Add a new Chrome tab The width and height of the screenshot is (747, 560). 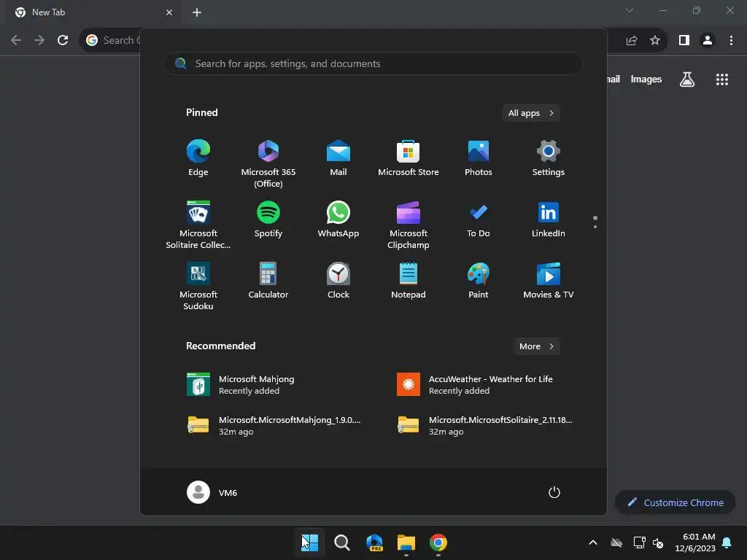pos(197,12)
